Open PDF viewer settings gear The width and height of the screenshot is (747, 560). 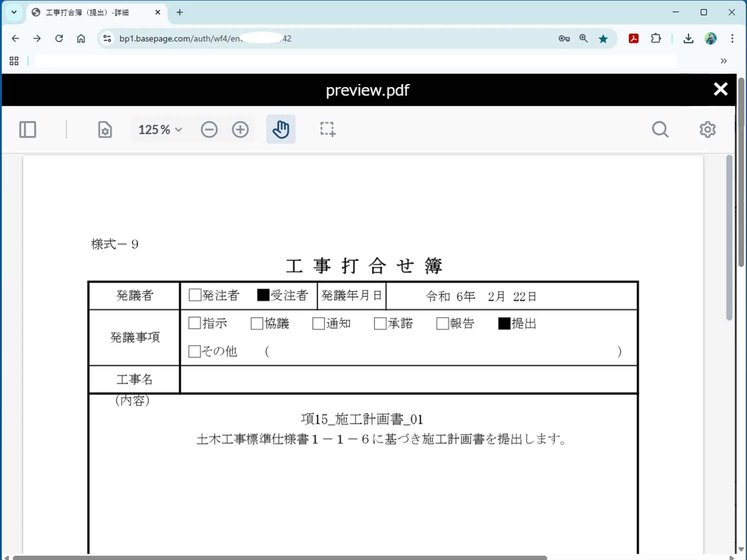click(x=708, y=130)
